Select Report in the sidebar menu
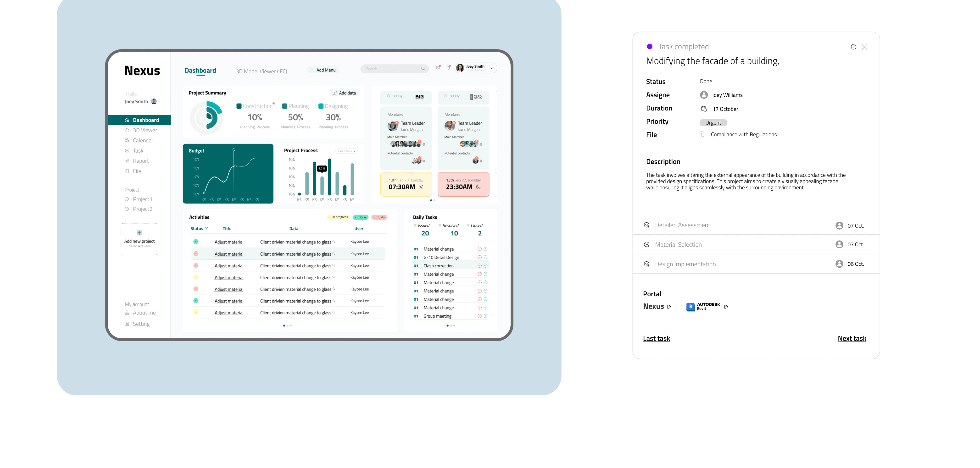980x468 pixels. pos(140,161)
